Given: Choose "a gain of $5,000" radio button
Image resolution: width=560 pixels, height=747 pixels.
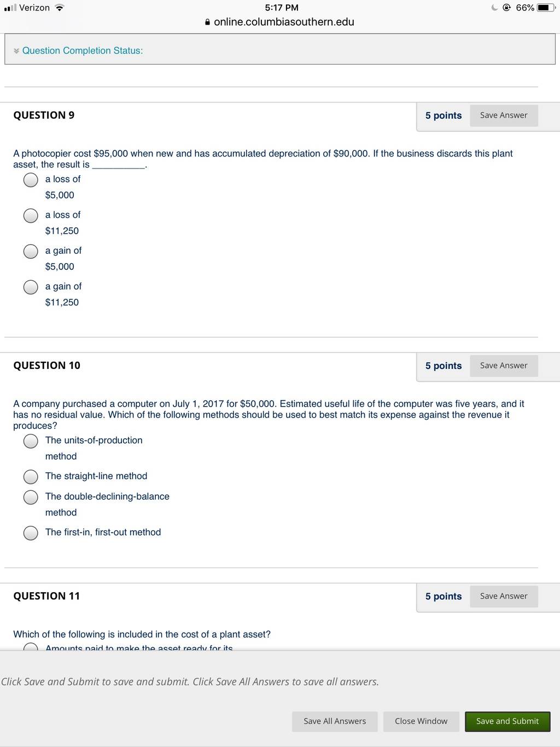Looking at the screenshot, I should tap(31, 251).
